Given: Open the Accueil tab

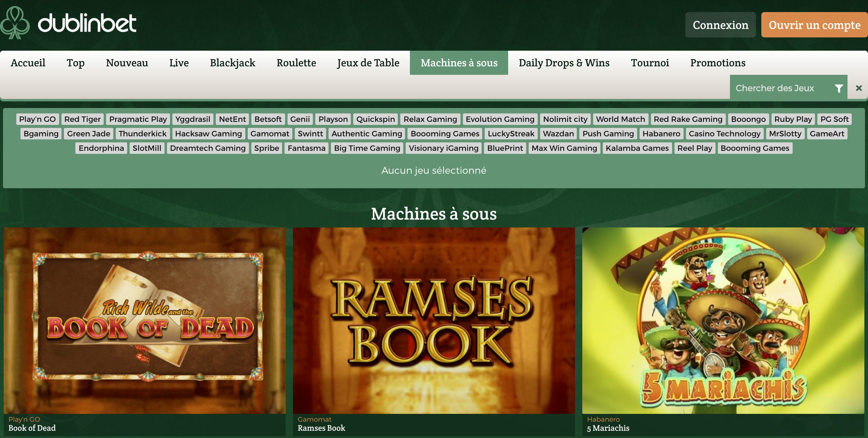Looking at the screenshot, I should [x=28, y=63].
